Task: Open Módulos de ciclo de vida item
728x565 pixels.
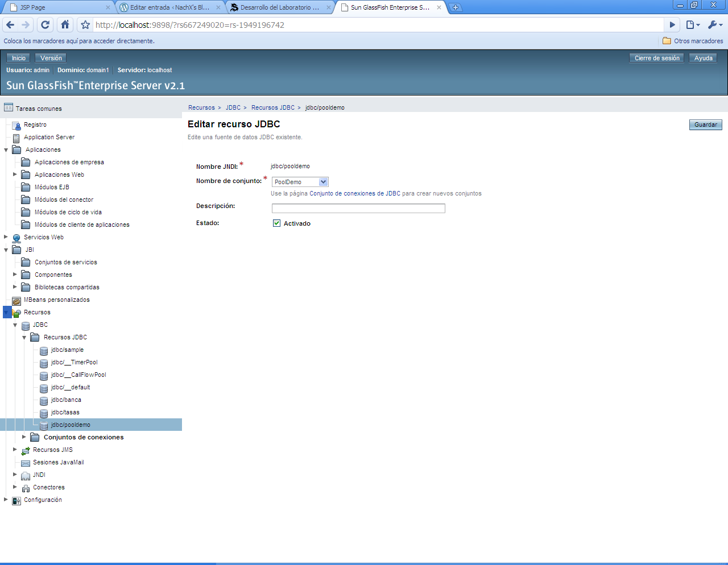Action: click(68, 212)
